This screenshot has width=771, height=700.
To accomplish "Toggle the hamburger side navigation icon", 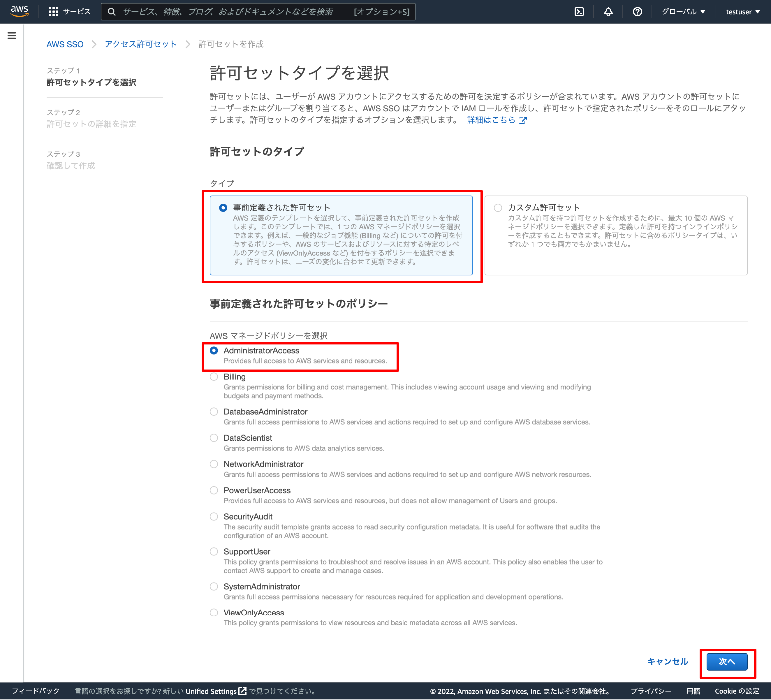I will pyautogui.click(x=12, y=36).
